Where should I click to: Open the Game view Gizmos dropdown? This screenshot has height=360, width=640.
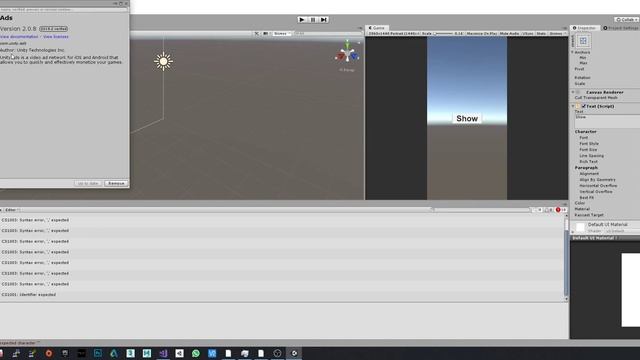tap(557, 33)
